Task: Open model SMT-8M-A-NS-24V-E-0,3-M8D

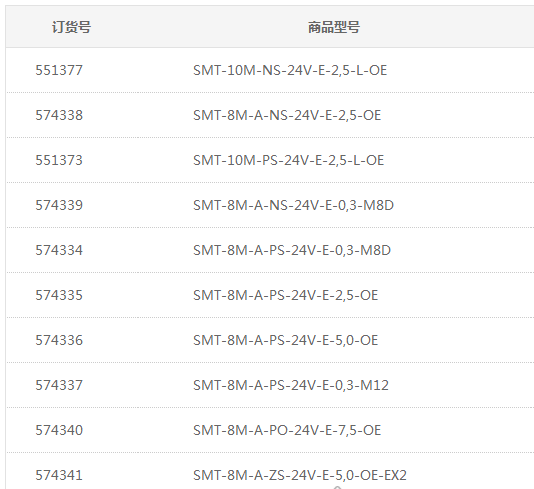Action: pos(294,205)
